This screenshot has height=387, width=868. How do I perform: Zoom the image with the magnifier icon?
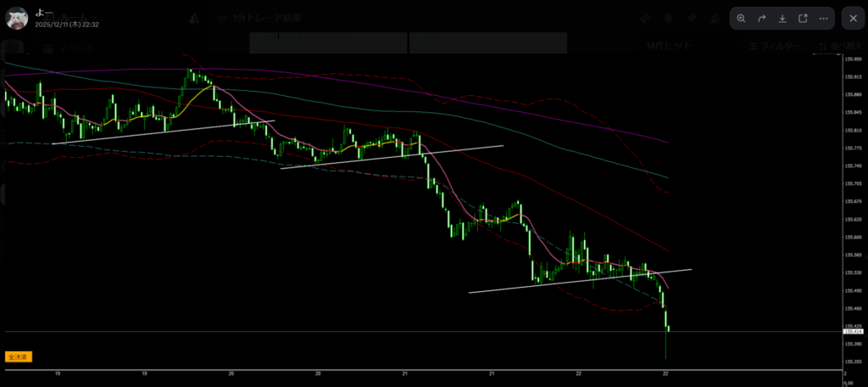[x=741, y=19]
